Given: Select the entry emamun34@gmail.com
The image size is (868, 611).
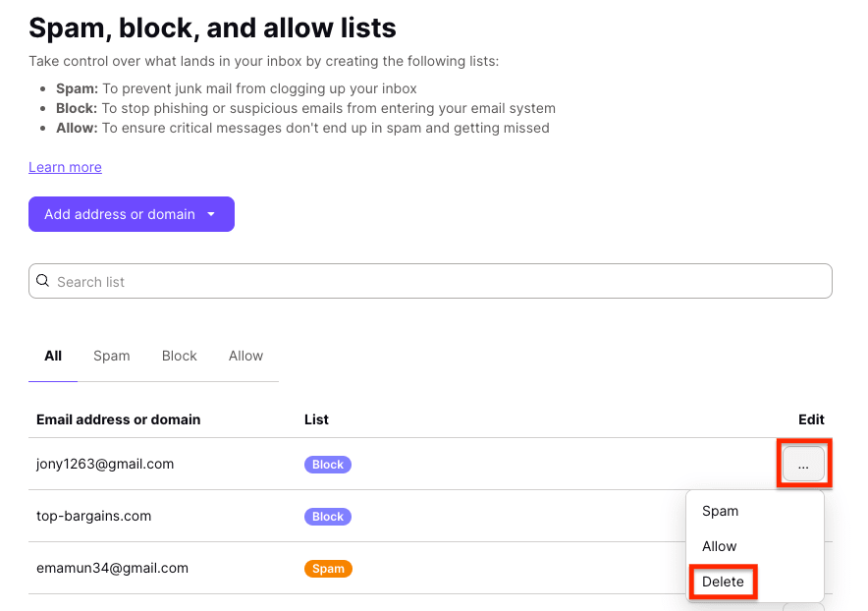Looking at the screenshot, I should tap(111, 568).
